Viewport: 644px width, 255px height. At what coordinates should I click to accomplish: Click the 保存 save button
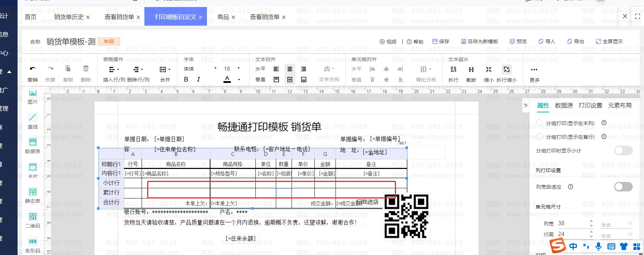coord(441,41)
